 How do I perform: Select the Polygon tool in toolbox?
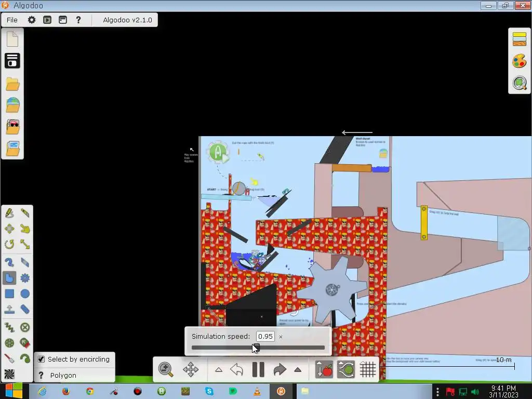click(9, 278)
